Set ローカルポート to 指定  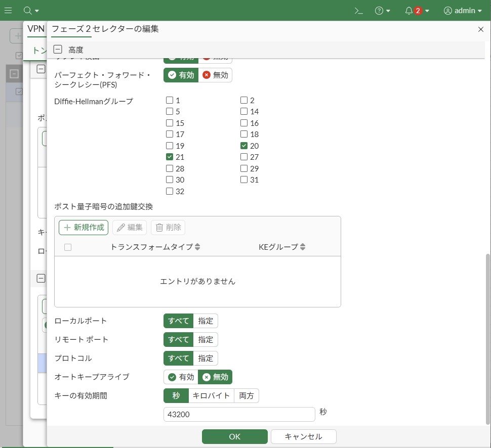206,321
